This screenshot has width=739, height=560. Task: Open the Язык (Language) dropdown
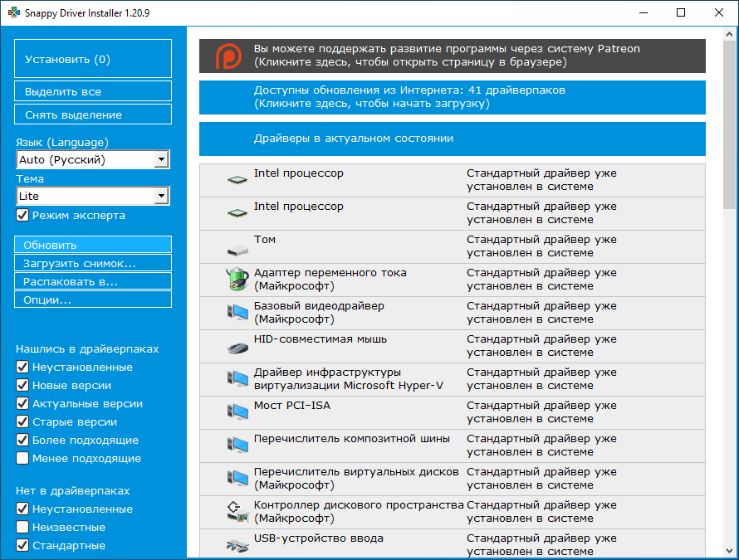coord(93,159)
